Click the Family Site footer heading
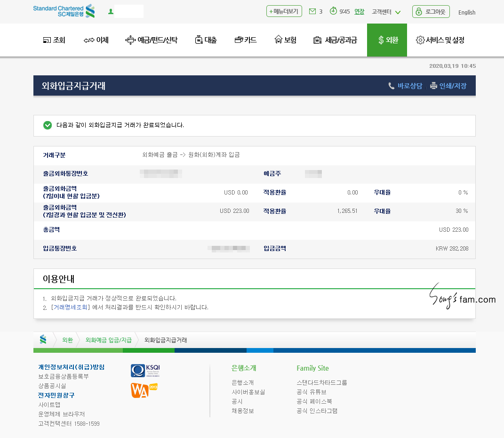 pos(313,368)
